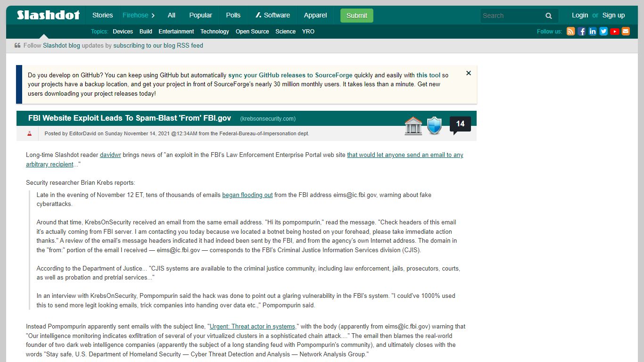This screenshot has width=644, height=362.
Task: Select the Devices topic
Action: click(x=123, y=32)
